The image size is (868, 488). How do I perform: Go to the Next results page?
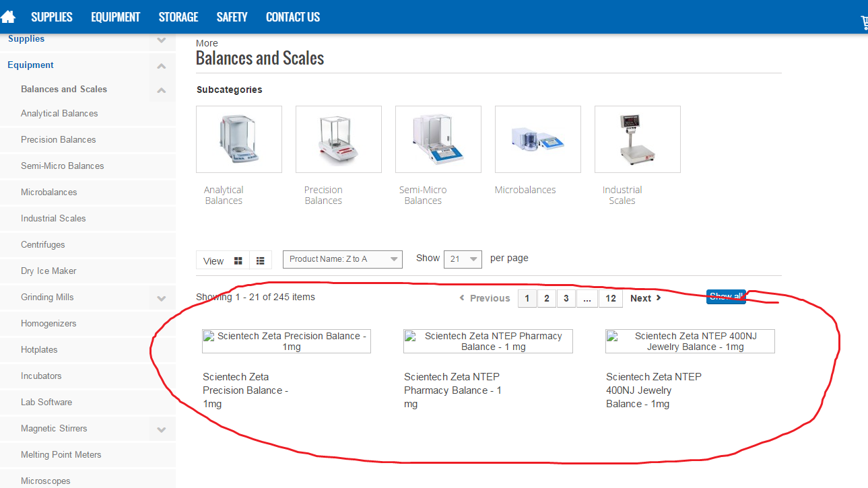[646, 298]
